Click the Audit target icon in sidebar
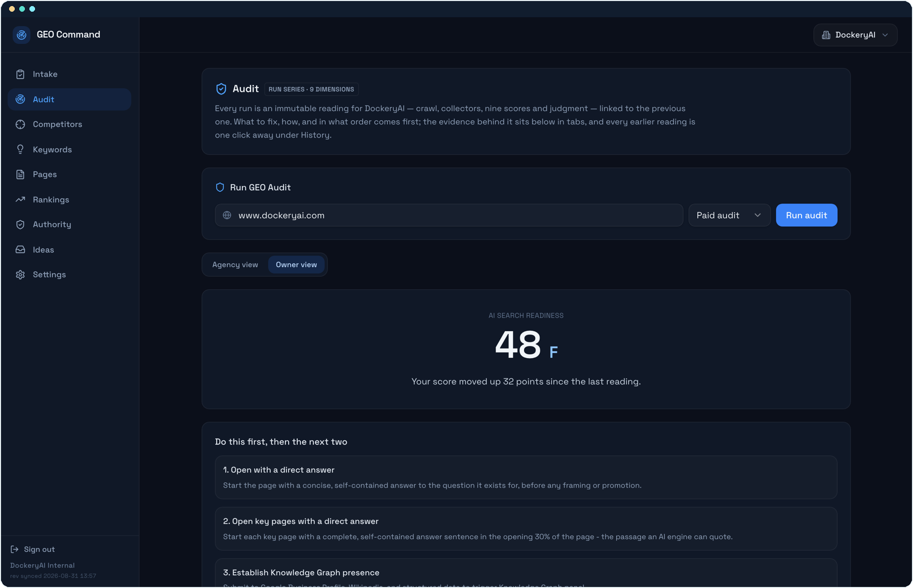The image size is (913, 588). pos(20,99)
